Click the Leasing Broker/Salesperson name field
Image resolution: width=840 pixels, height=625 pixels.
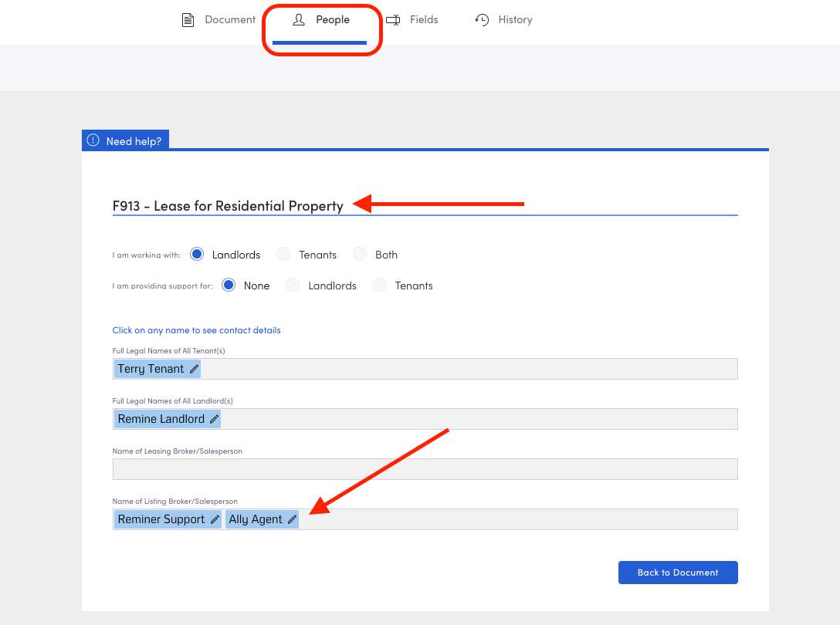[x=425, y=469]
